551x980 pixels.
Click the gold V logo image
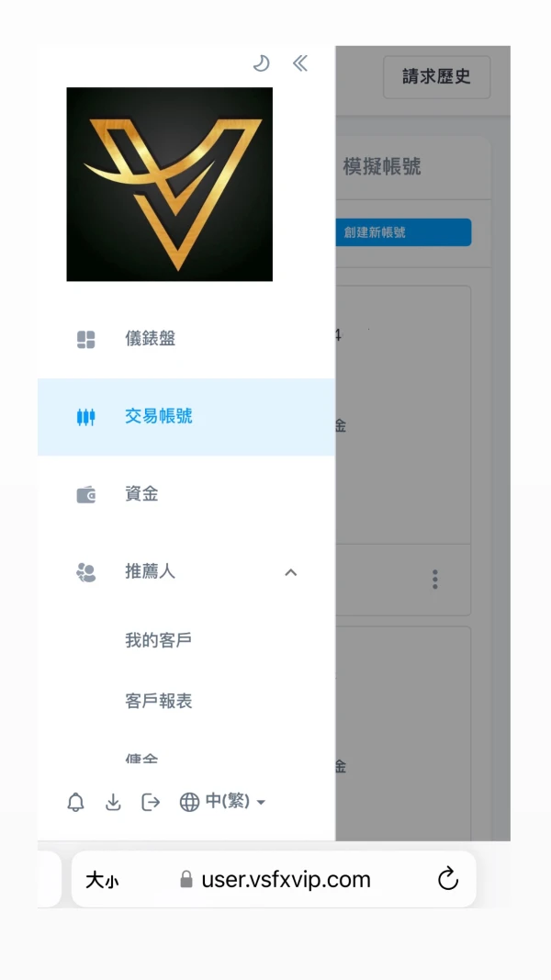pyautogui.click(x=169, y=185)
